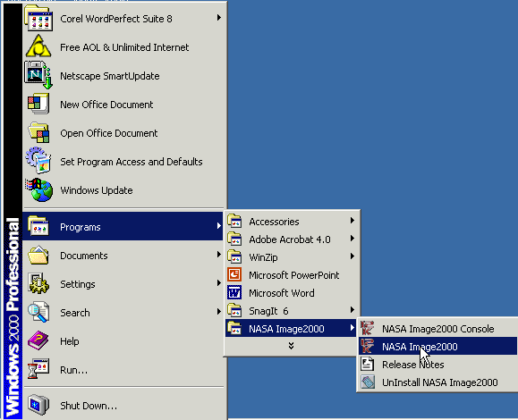Select Shut Down... in Start menu
Image resolution: width=518 pixels, height=420 pixels.
click(x=123, y=405)
